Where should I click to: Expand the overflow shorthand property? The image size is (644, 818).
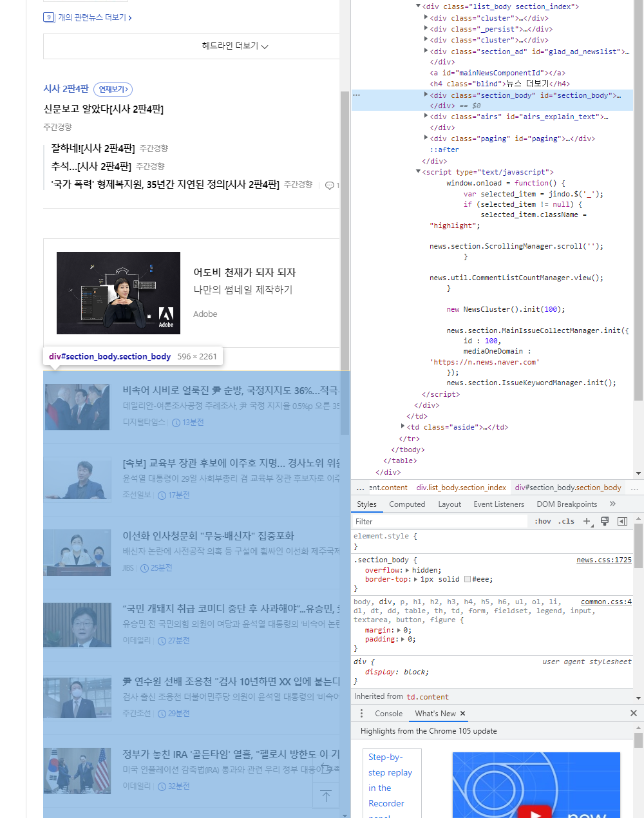[407, 570]
